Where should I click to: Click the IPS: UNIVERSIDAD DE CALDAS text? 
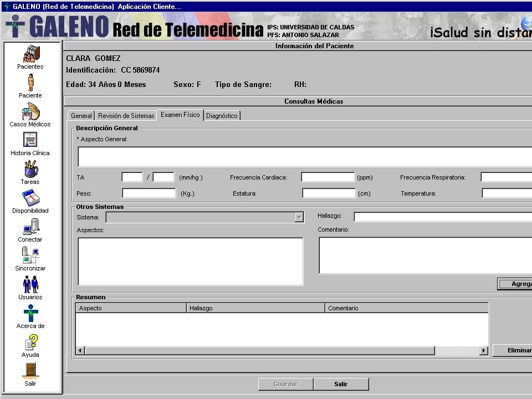click(x=310, y=27)
